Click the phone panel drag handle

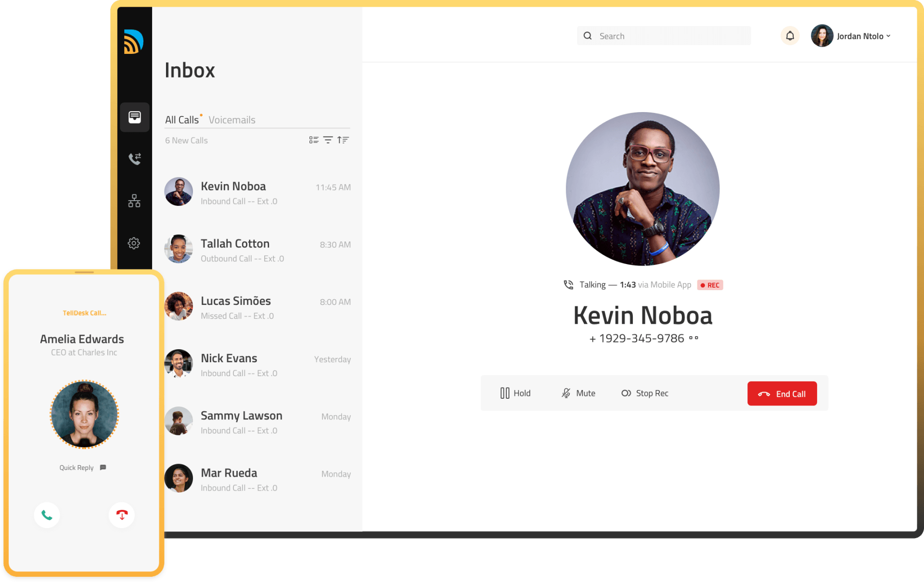coord(84,272)
